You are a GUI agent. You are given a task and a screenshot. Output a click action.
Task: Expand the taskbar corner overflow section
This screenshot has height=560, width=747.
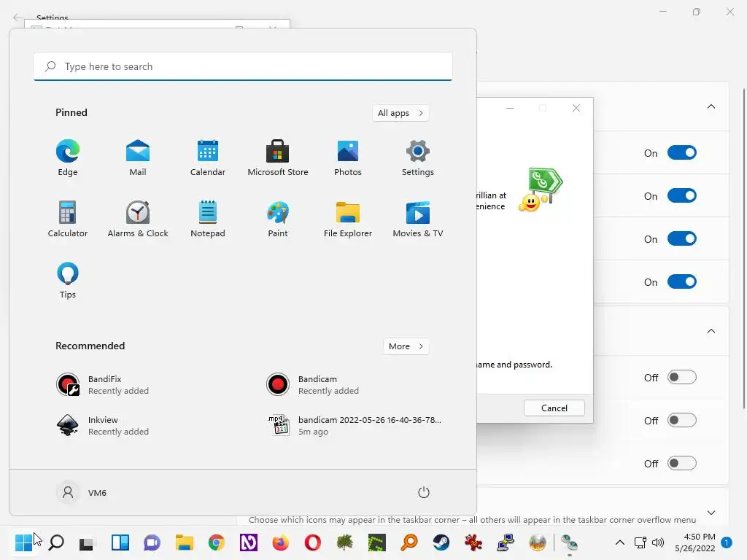711,513
